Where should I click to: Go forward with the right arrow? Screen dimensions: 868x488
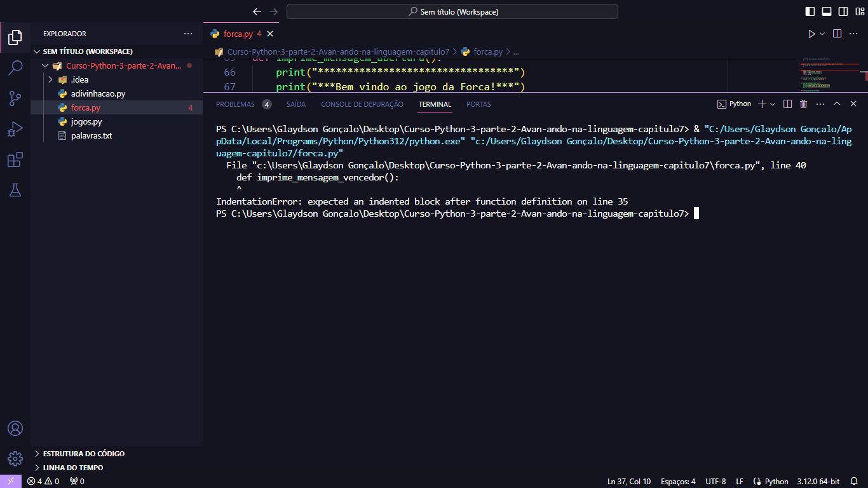(274, 11)
